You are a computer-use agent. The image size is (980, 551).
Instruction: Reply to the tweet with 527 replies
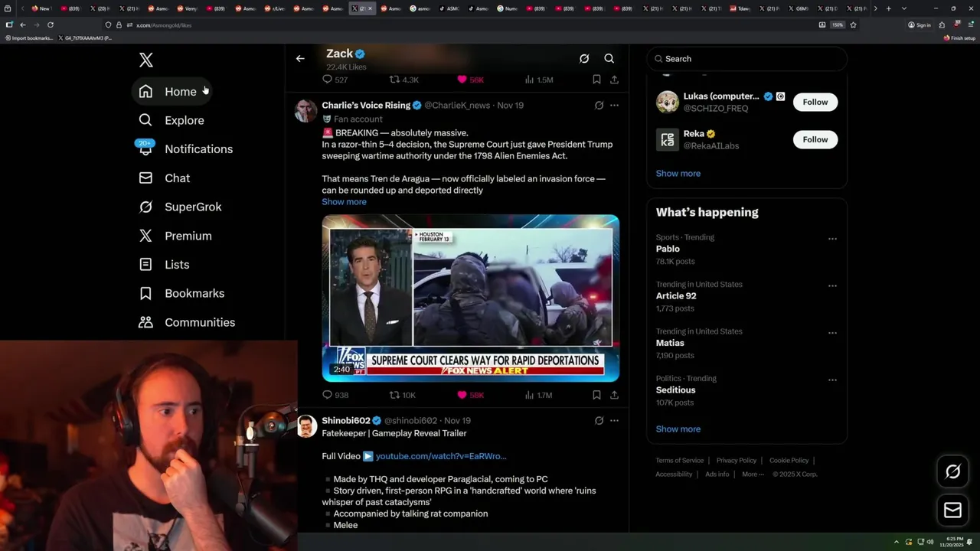pyautogui.click(x=335, y=80)
